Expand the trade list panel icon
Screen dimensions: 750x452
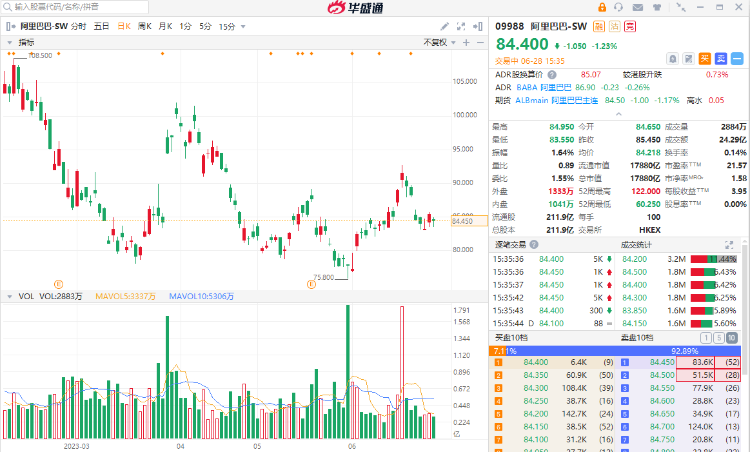729,245
